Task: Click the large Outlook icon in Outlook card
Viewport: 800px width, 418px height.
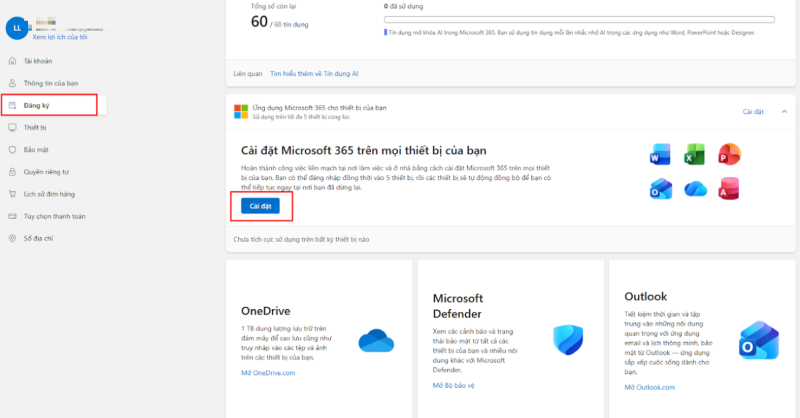Action: [759, 340]
